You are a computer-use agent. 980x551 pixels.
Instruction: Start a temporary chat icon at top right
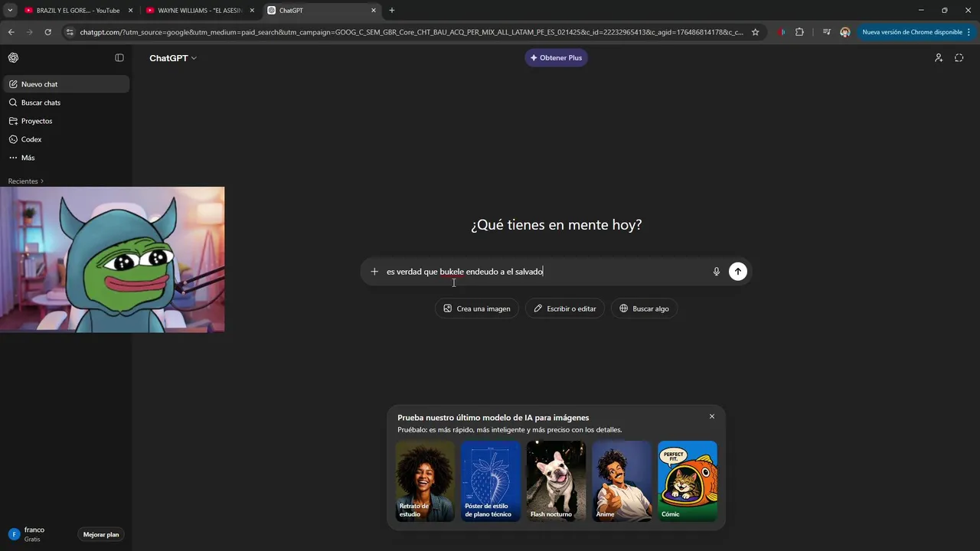(x=959, y=57)
